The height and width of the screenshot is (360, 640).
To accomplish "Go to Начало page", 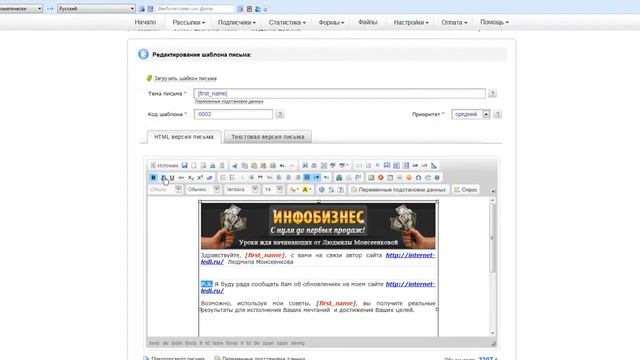I will [x=145, y=22].
